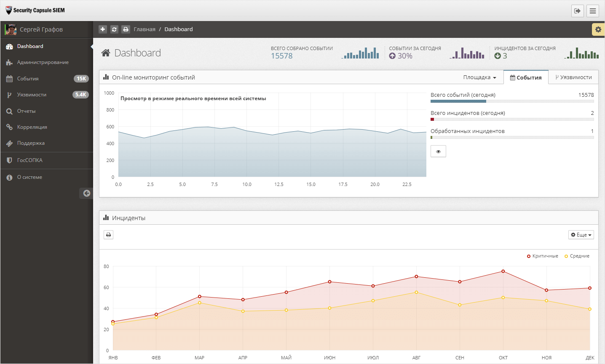Go to Корреляция in the sidebar
Image resolution: width=605 pixels, height=364 pixels.
click(32, 127)
